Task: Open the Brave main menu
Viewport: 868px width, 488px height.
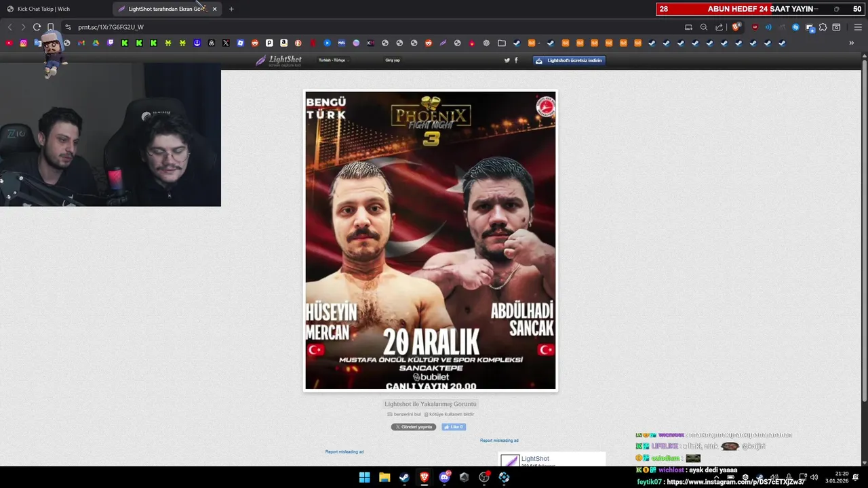Action: (858, 27)
